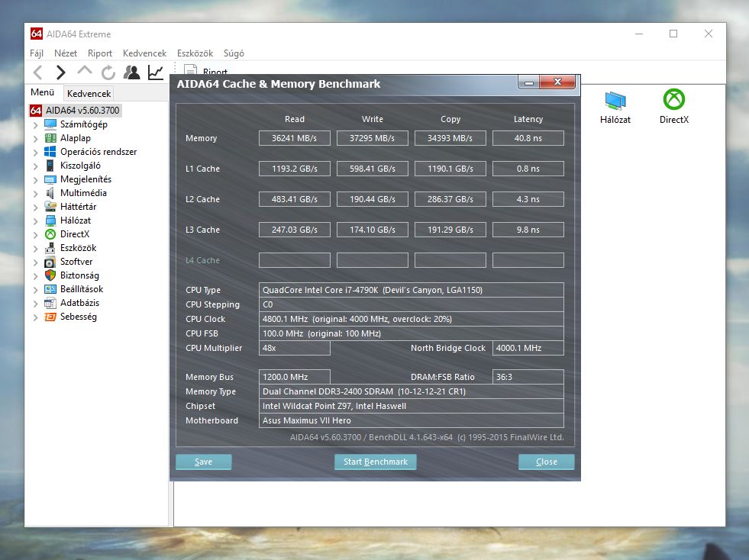Select the Eszközök devices icon in tree
749x560 pixels.
point(50,248)
